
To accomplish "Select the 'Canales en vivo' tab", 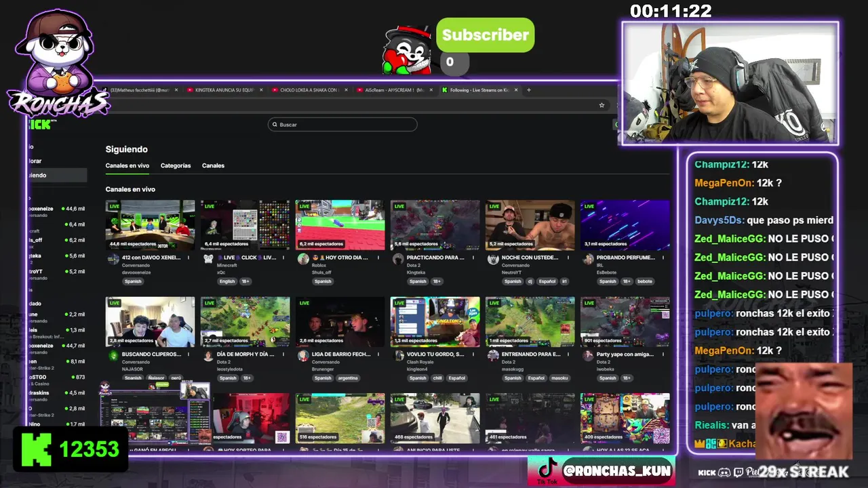I will 127,165.
